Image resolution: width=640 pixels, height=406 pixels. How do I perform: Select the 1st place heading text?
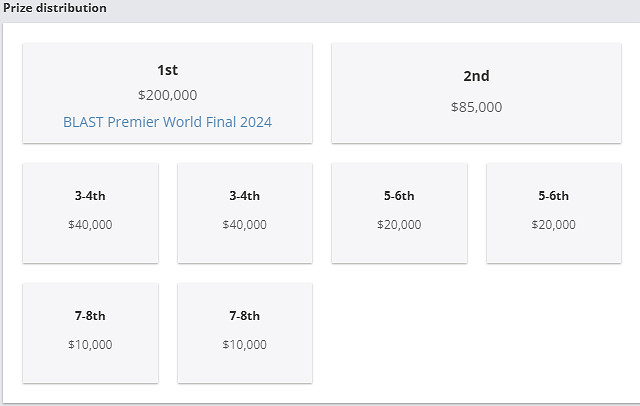tap(167, 70)
